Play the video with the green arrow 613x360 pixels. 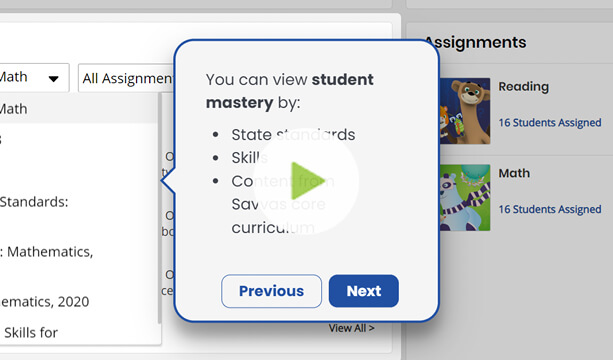306,181
